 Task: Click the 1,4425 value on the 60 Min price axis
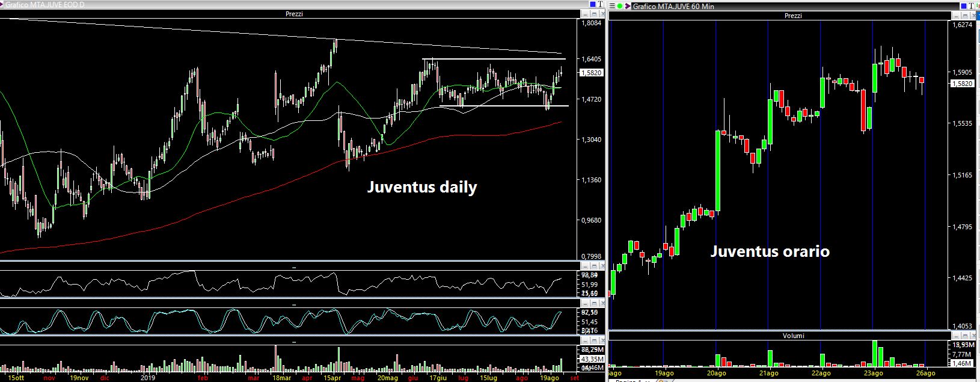[963, 278]
